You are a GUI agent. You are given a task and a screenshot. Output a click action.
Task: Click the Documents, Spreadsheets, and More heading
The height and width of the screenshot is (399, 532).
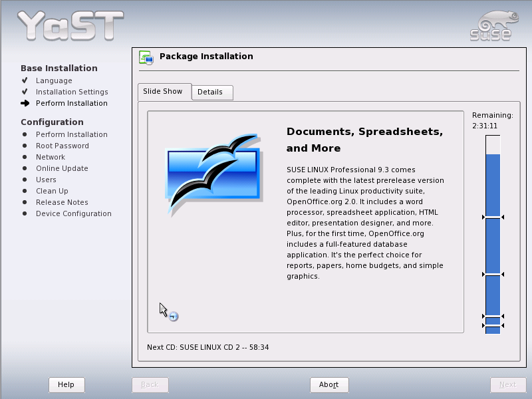[x=364, y=140]
